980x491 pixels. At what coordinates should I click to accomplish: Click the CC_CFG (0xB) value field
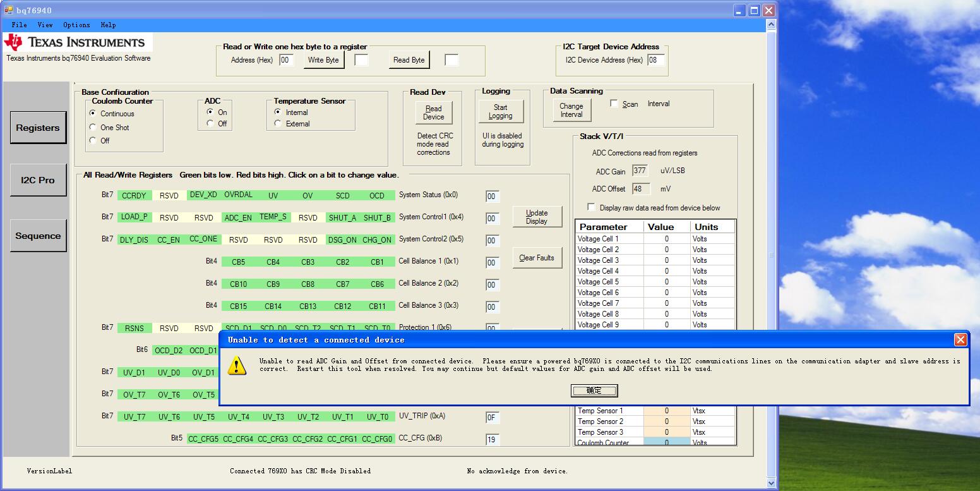(493, 440)
